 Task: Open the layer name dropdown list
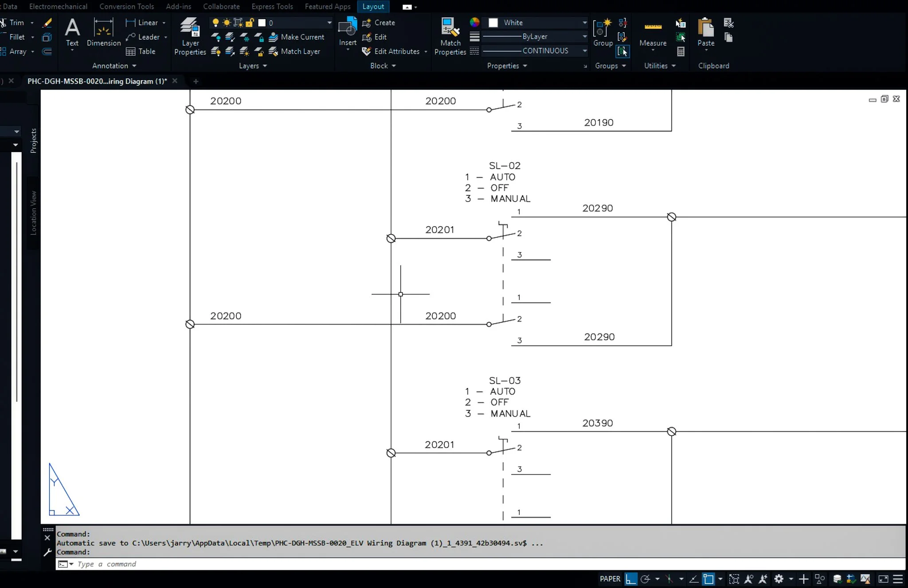(329, 23)
